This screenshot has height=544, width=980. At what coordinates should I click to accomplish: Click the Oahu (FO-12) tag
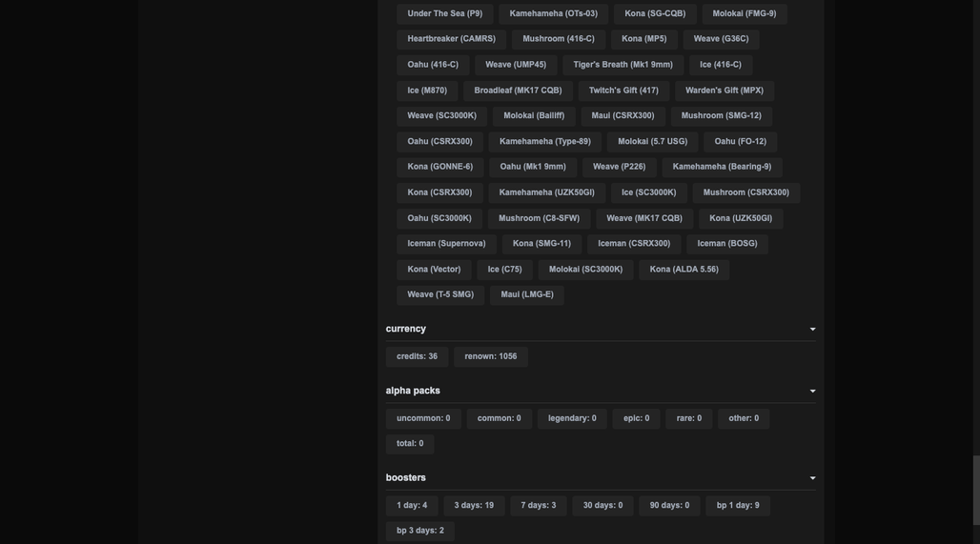click(741, 142)
